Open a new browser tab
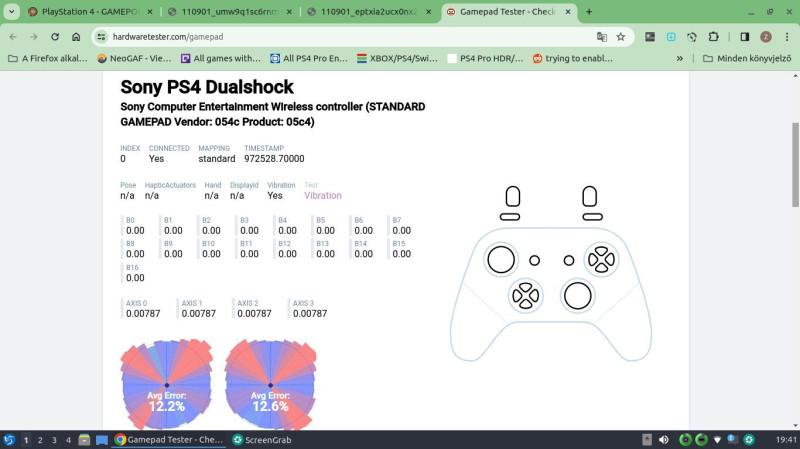This screenshot has width=800, height=449. (589, 12)
